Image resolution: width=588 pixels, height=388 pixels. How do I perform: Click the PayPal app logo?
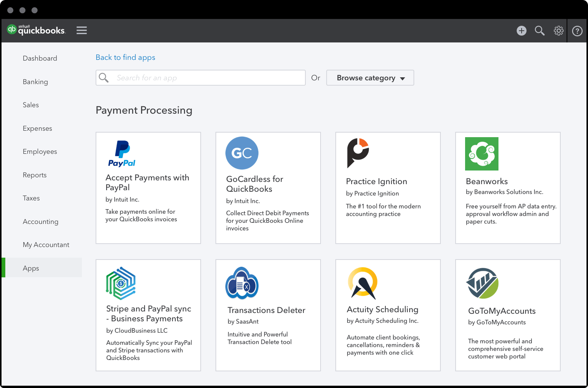(x=122, y=154)
